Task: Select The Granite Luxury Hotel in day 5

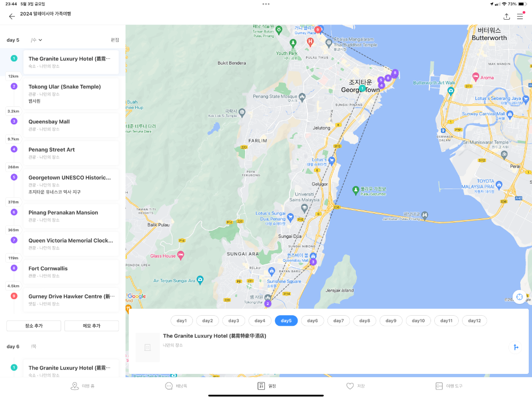Action: tap(71, 62)
